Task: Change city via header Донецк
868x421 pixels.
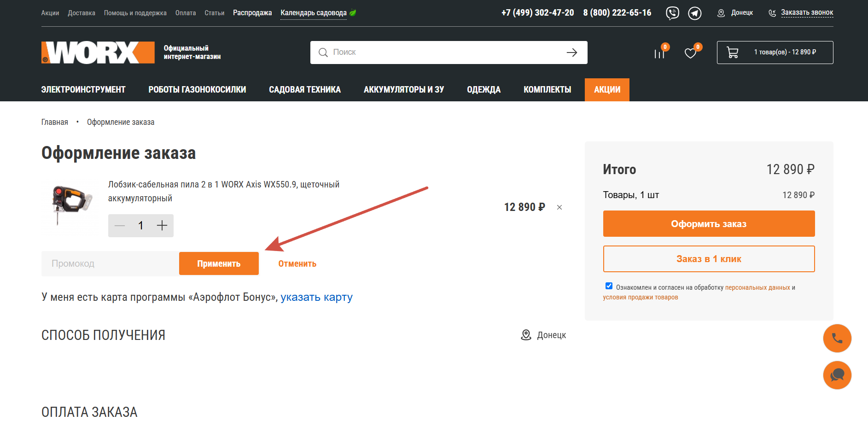Action: click(742, 13)
